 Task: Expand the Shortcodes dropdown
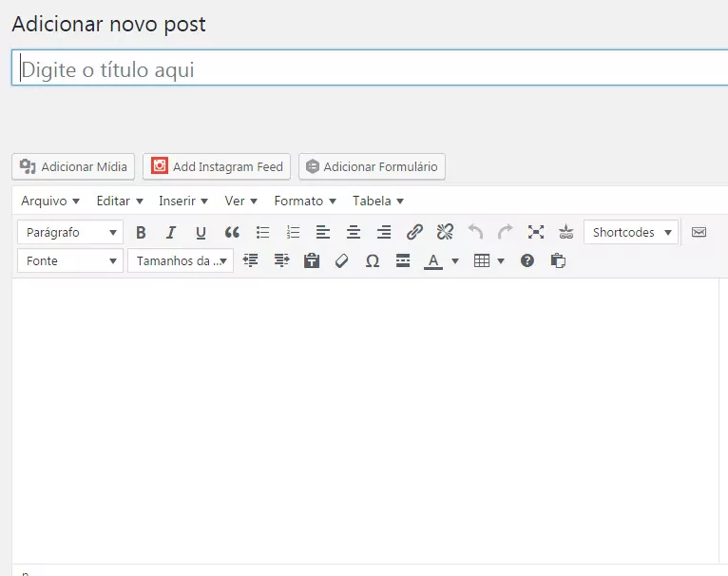point(631,232)
